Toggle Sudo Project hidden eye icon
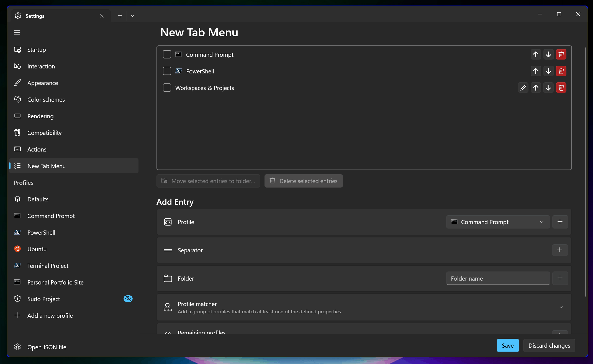 pyautogui.click(x=128, y=299)
